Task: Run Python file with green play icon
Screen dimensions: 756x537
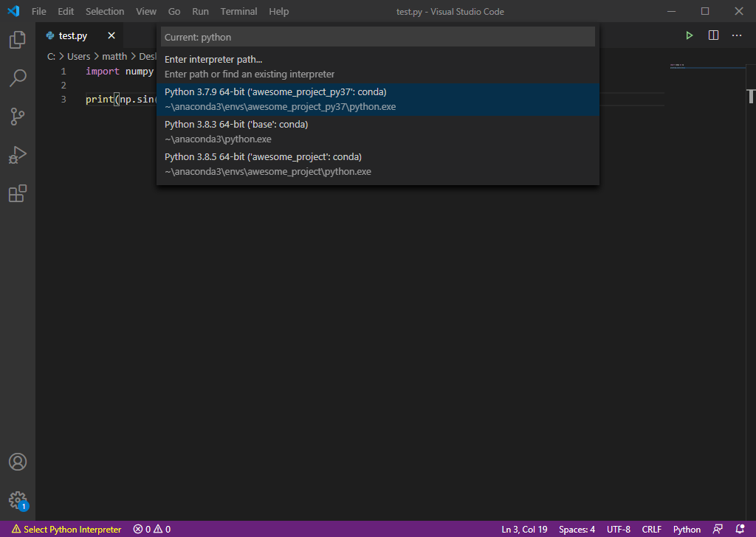Action: point(690,35)
